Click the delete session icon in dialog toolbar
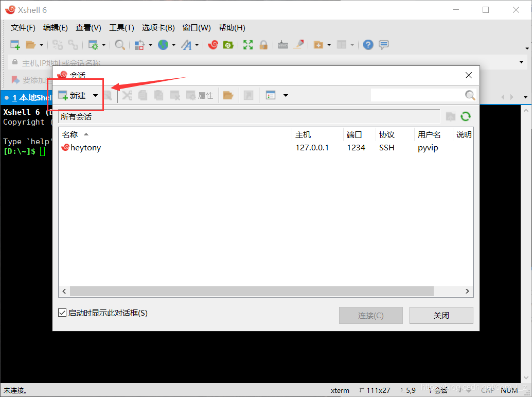This screenshot has width=532, height=397. click(x=175, y=95)
